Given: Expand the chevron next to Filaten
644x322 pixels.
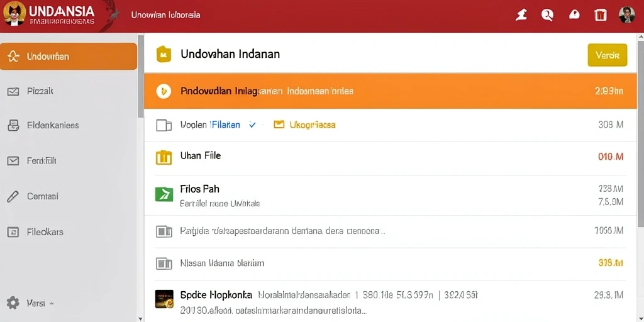Looking at the screenshot, I should coord(252,125).
